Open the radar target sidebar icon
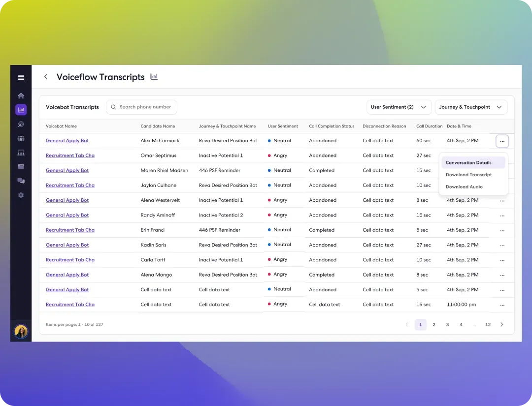 coord(21,124)
